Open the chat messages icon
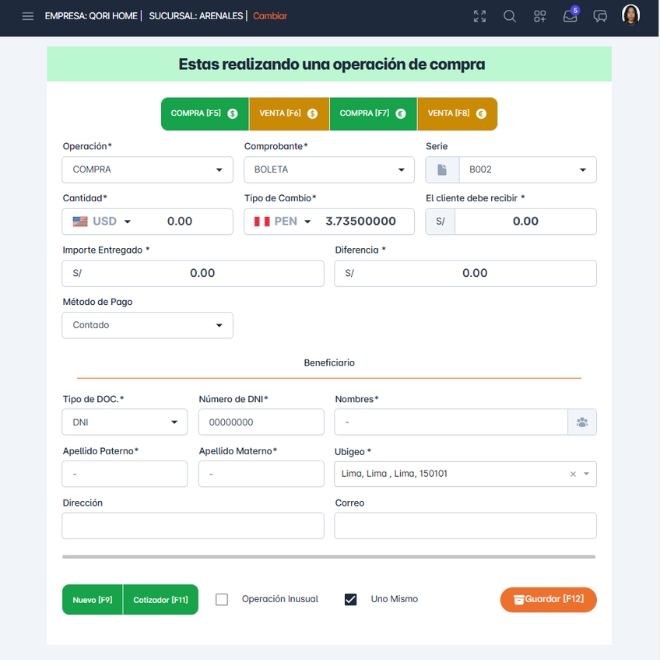This screenshot has width=660, height=660. [600, 16]
